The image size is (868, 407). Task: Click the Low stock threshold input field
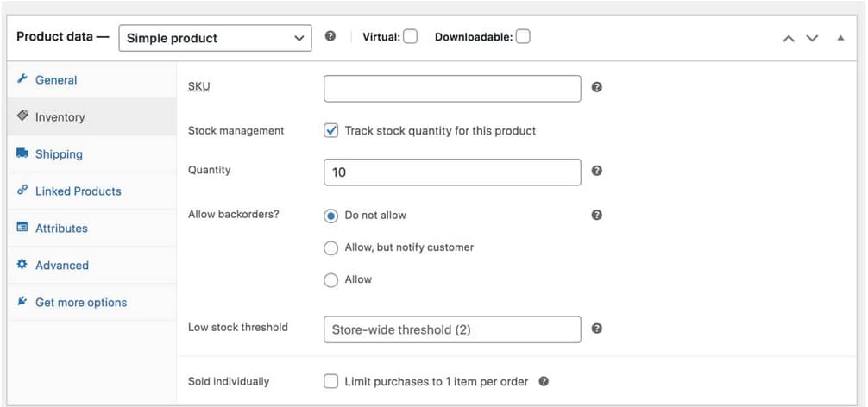tap(452, 329)
